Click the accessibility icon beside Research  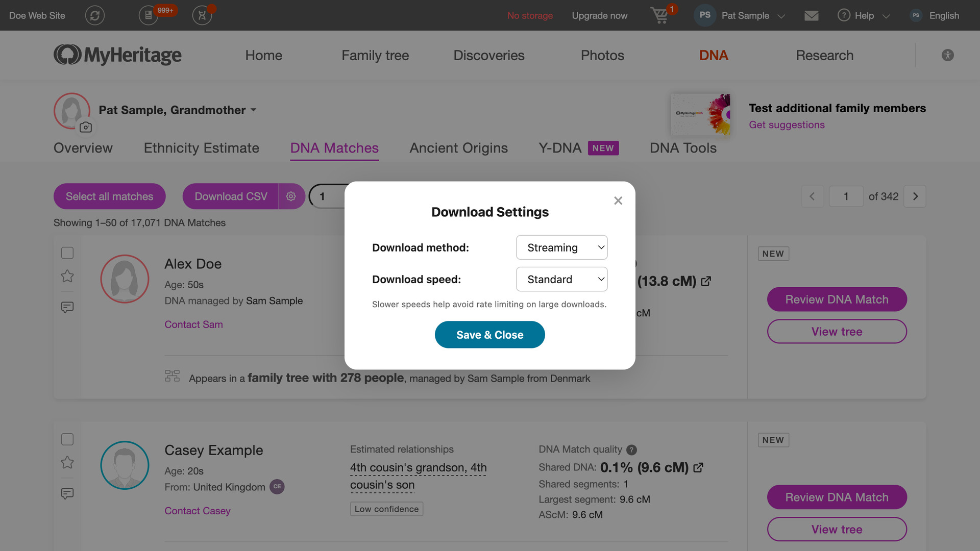pos(948,55)
